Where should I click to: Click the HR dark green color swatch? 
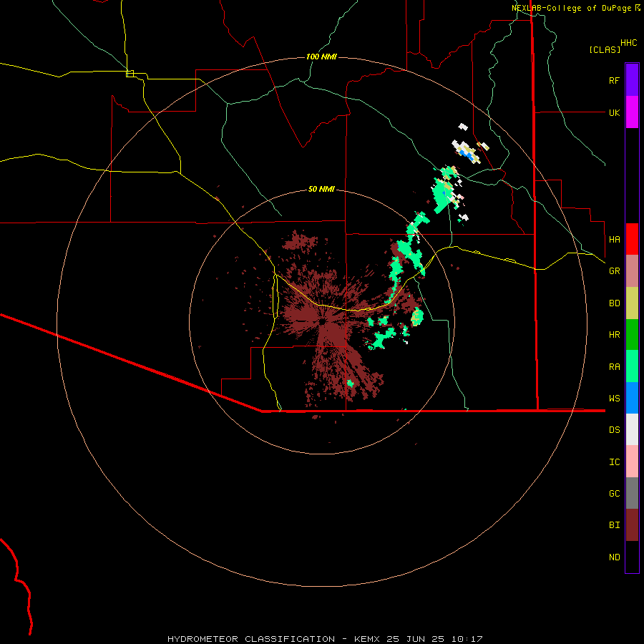[x=632, y=334]
